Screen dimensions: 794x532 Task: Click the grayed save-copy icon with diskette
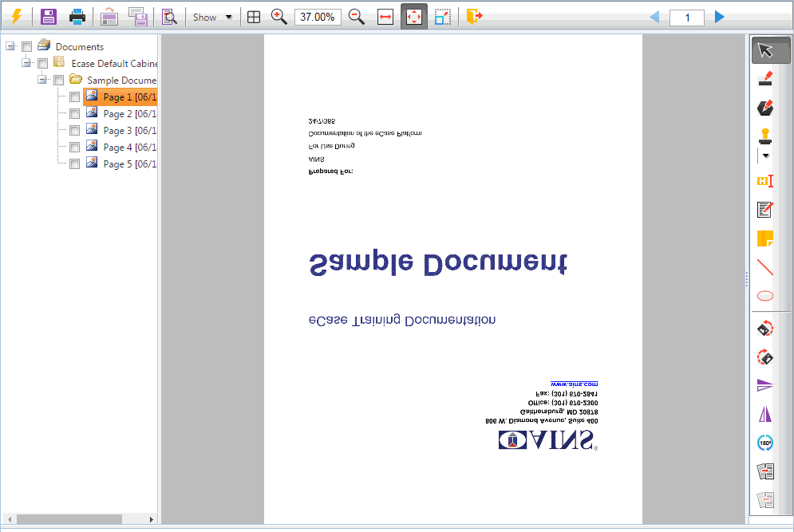(138, 17)
